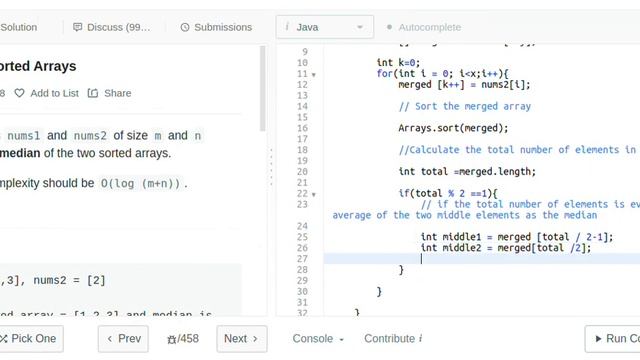
Task: Click the Arrays.sort(merged); line
Action: click(453, 128)
